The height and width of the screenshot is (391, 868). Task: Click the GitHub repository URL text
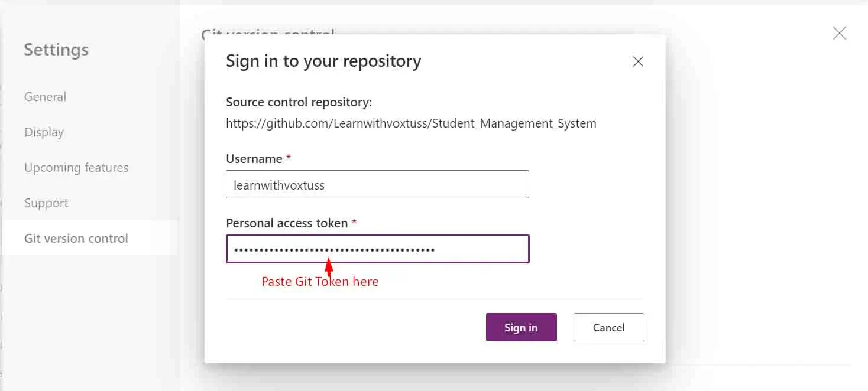[411, 123]
